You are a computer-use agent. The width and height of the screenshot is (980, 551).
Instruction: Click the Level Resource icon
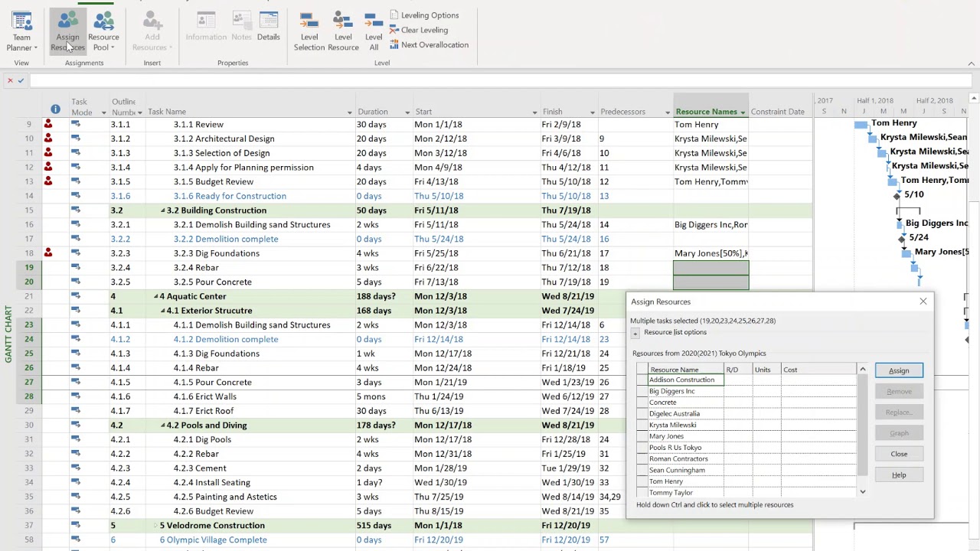tap(342, 31)
